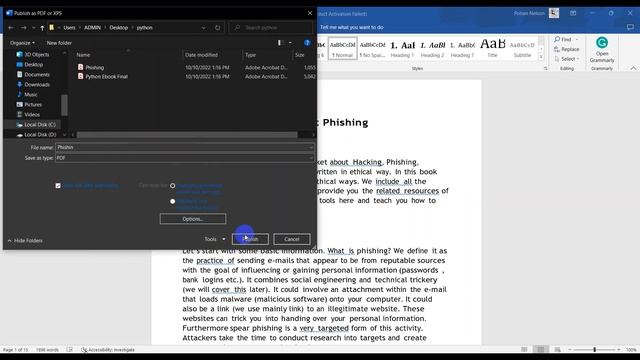Screen dimensions: 640x360
Task: Sort files by Type column
Action: [x=250, y=55]
